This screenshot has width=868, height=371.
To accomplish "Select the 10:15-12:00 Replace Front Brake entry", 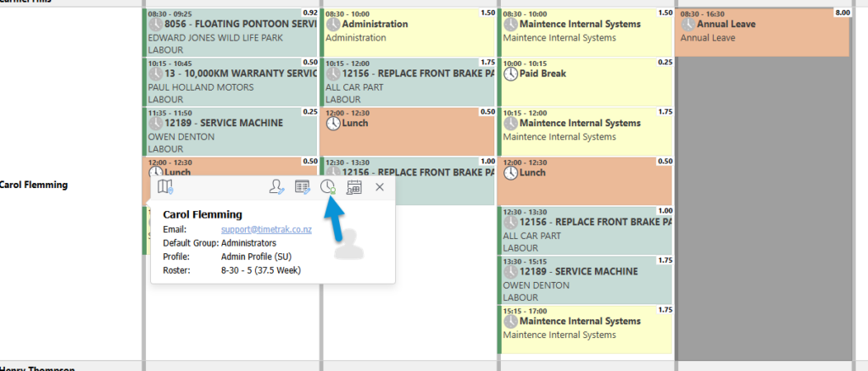I will coord(408,81).
